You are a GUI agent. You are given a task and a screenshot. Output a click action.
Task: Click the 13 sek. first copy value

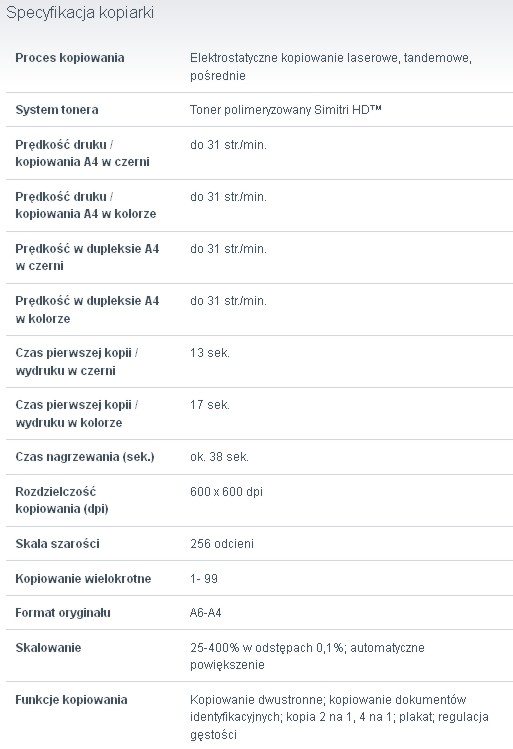(x=210, y=353)
